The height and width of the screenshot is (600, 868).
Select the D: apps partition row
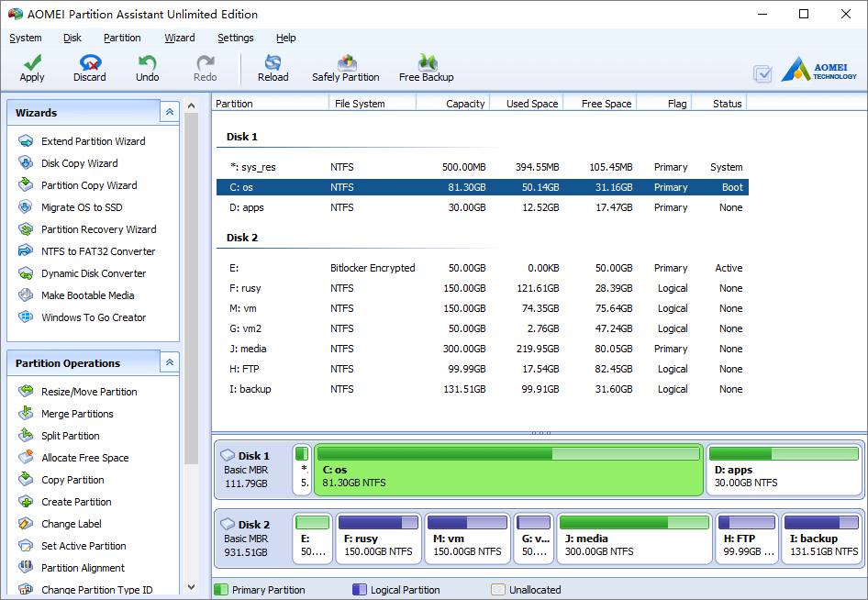482,207
